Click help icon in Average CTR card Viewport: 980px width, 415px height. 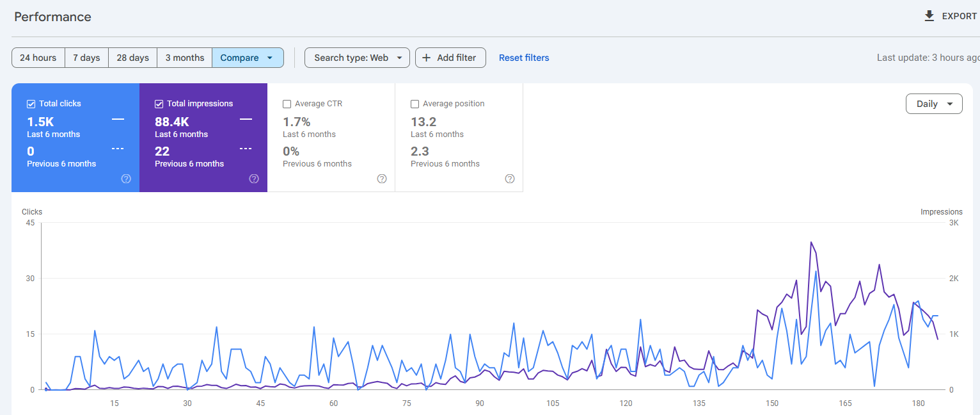click(x=382, y=179)
